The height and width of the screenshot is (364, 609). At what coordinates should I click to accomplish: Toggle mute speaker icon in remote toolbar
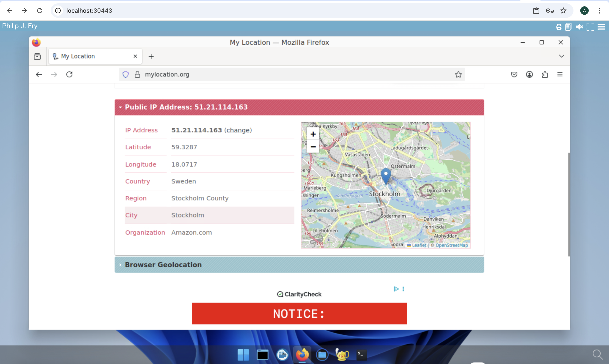point(579,27)
